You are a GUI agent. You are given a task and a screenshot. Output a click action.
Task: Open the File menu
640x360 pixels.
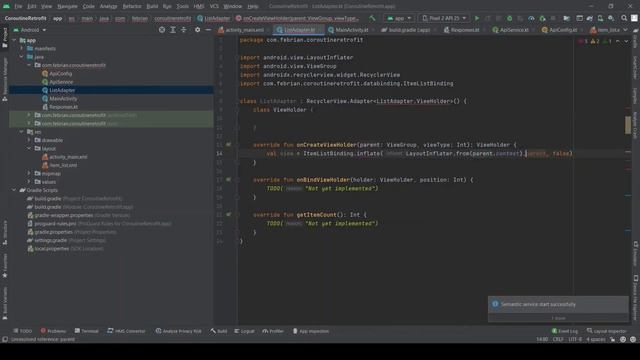tap(18, 7)
